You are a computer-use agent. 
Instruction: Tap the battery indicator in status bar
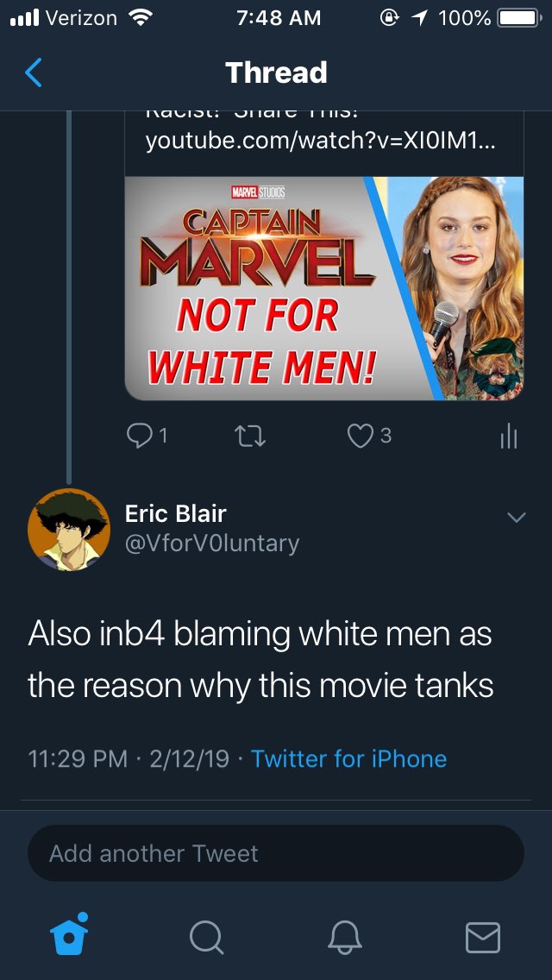pos(518,18)
